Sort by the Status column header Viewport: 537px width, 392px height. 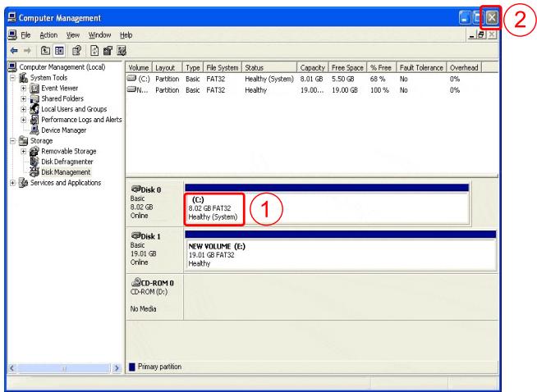point(269,68)
